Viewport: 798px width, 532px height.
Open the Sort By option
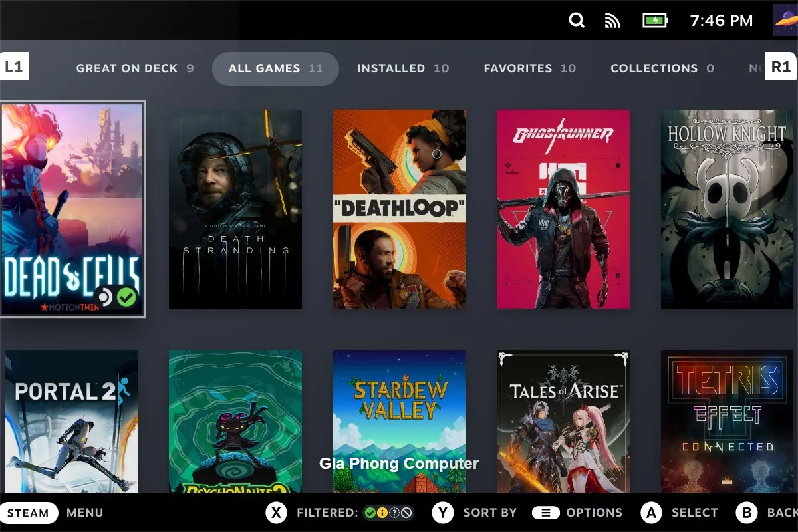(x=489, y=513)
